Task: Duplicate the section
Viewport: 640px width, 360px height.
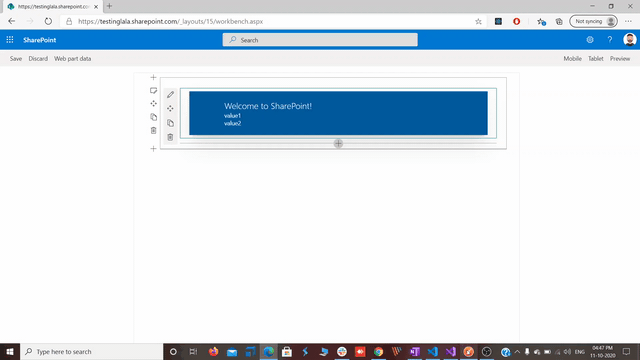Action: (153, 117)
